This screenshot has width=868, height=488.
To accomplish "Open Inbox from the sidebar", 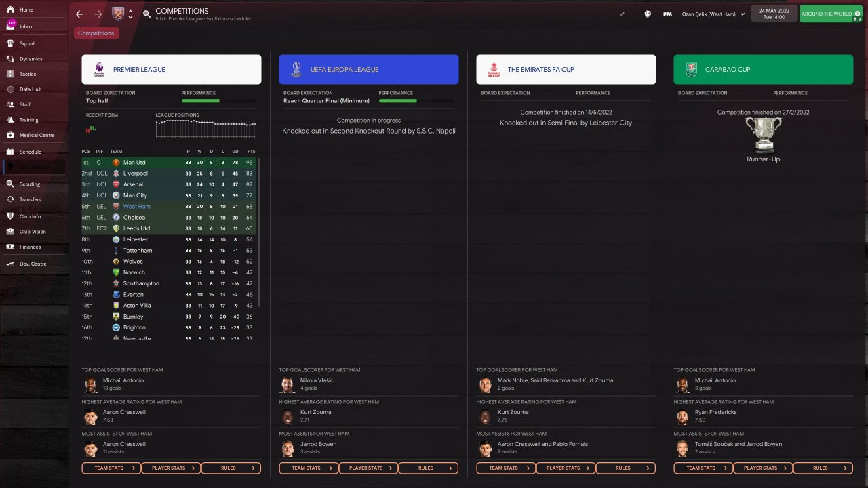I will click(26, 26).
